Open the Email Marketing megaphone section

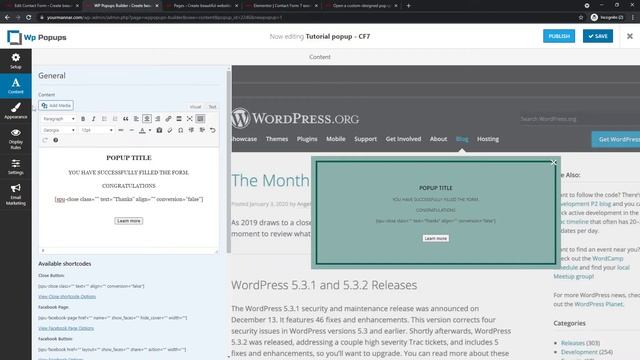point(16,194)
